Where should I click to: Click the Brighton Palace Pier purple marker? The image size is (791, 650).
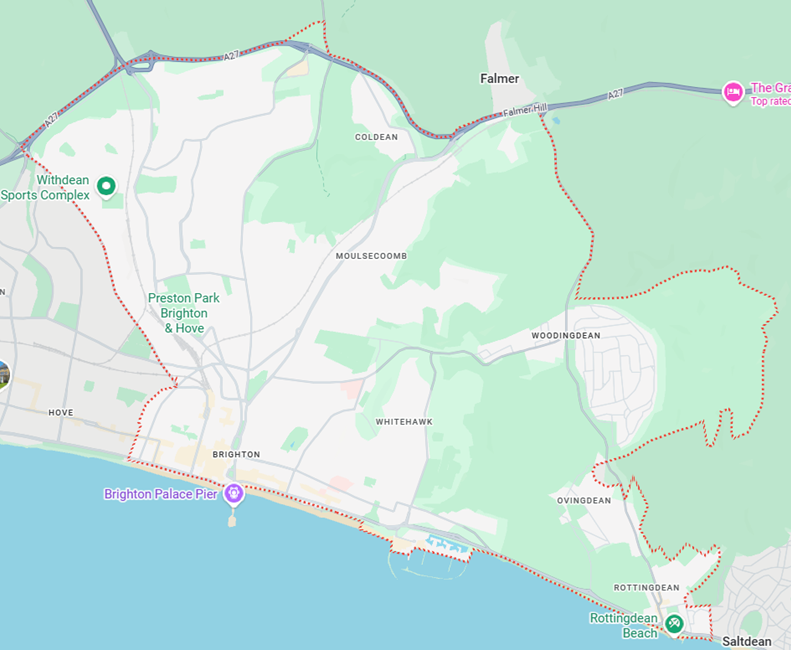[x=234, y=494]
